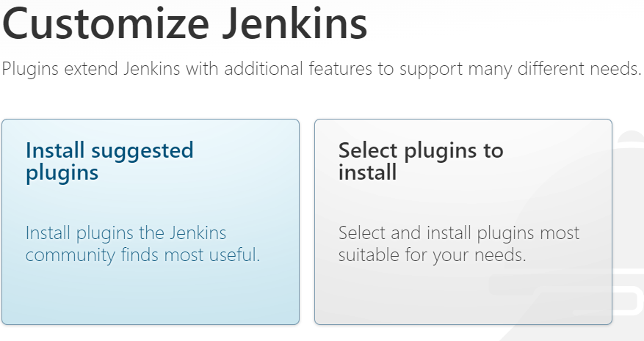This screenshot has height=341, width=644.
Task: Click the word 'Jenkins' in the main heading
Action: (x=301, y=24)
